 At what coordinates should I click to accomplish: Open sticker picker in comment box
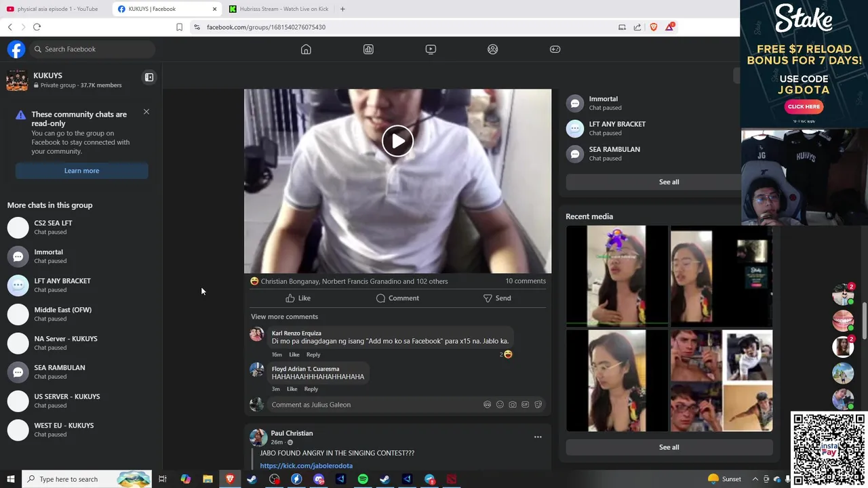click(538, 405)
